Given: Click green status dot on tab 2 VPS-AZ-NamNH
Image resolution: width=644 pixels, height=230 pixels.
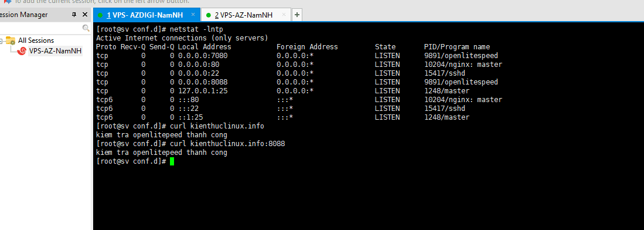Looking at the screenshot, I should click(x=208, y=16).
